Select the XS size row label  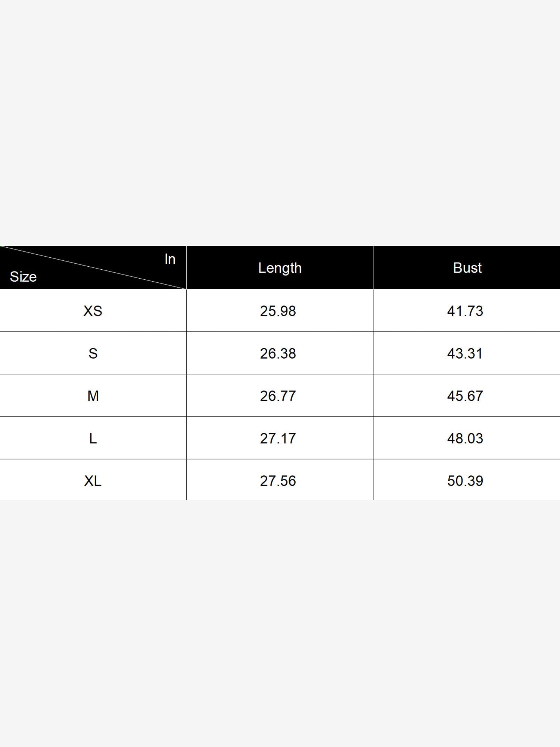pos(93,311)
